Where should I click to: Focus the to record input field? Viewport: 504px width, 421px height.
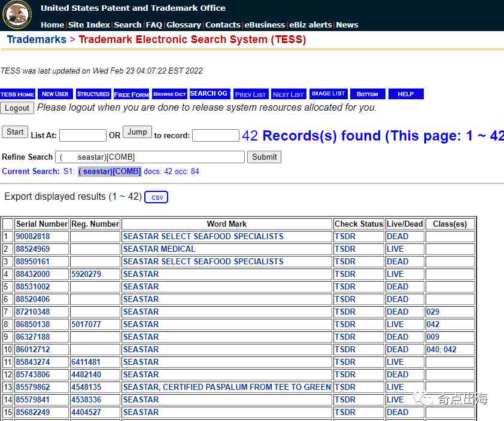pyautogui.click(x=215, y=135)
